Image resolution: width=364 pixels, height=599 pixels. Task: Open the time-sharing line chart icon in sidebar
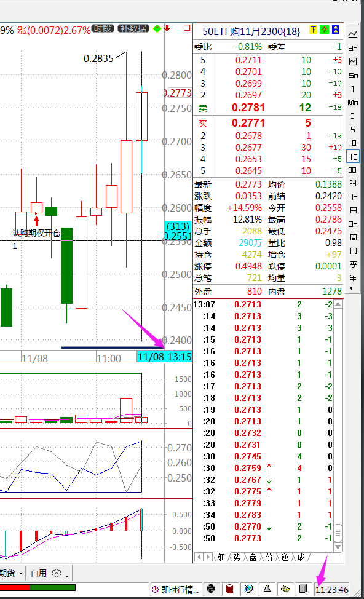(353, 34)
